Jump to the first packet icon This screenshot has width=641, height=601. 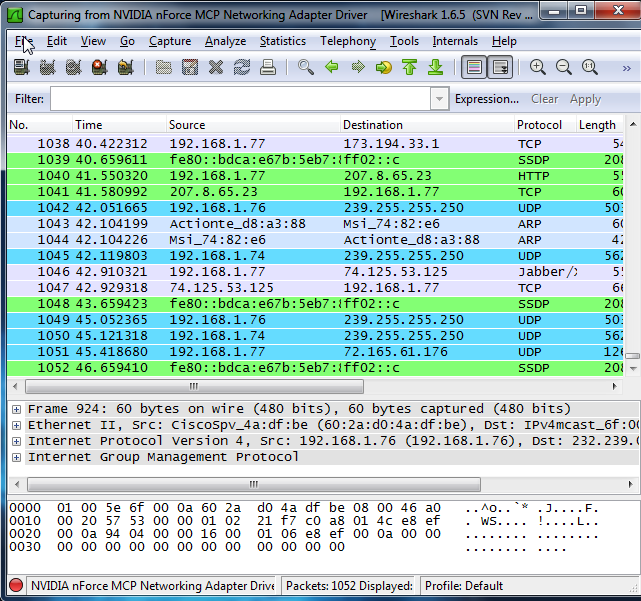pyautogui.click(x=410, y=67)
